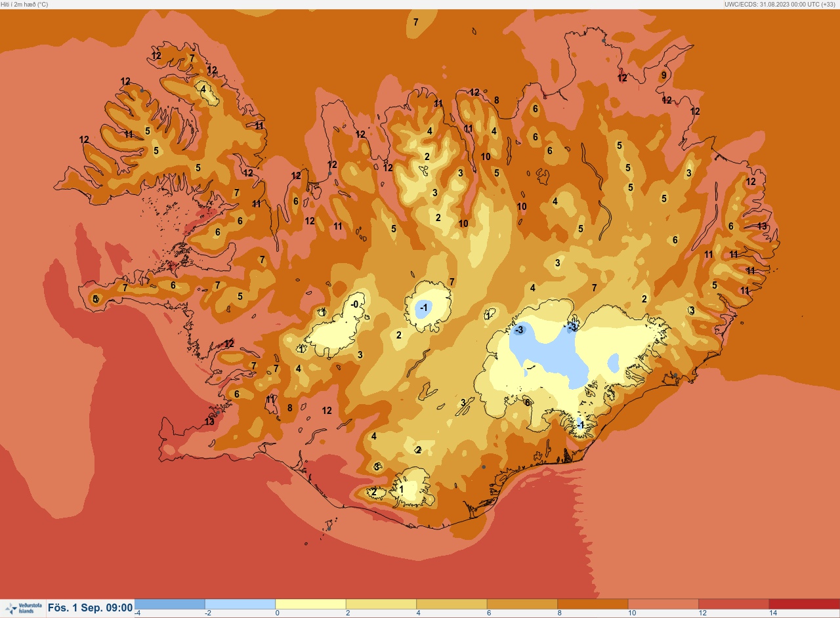Click the 9 temperature label on the map
840x618 pixels.
coord(663,75)
